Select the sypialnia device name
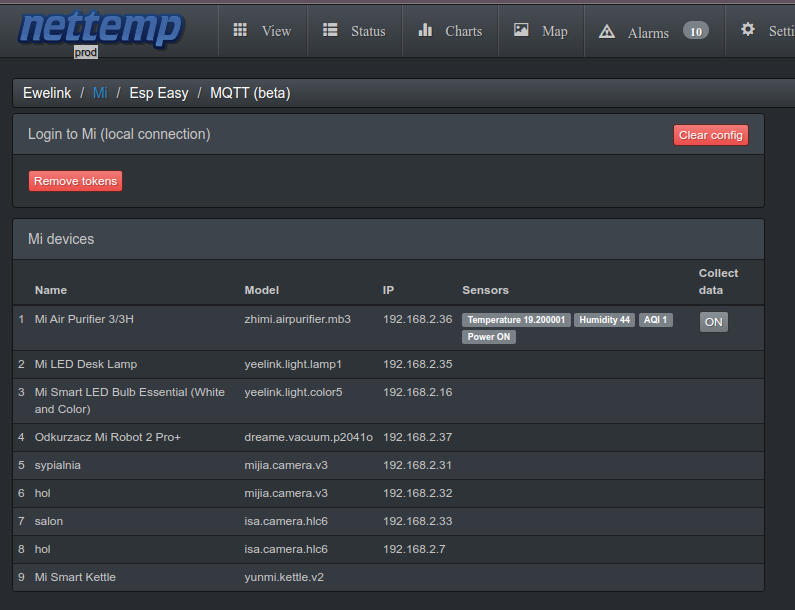This screenshot has width=795, height=610. tap(57, 465)
